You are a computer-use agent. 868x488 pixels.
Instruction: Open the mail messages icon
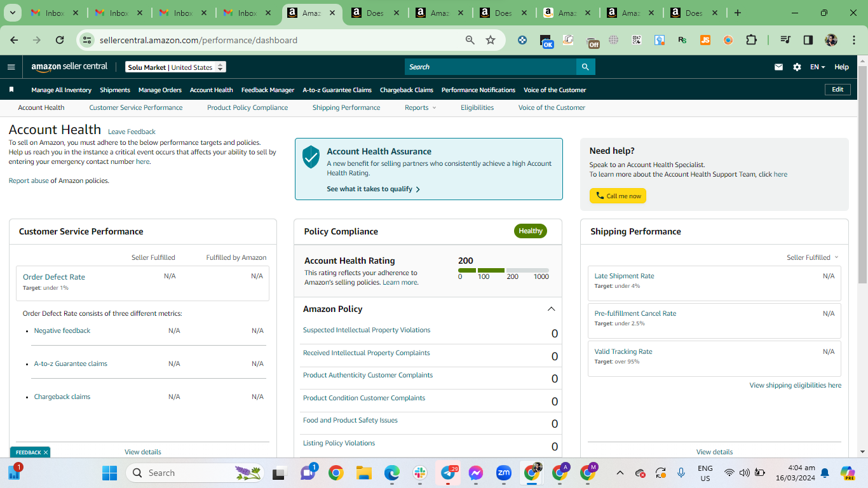(x=778, y=67)
